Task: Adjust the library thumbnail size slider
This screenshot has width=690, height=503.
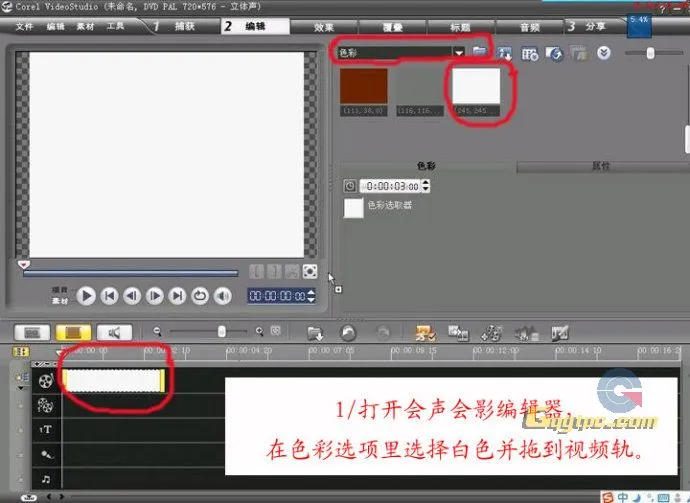Action: pos(650,53)
